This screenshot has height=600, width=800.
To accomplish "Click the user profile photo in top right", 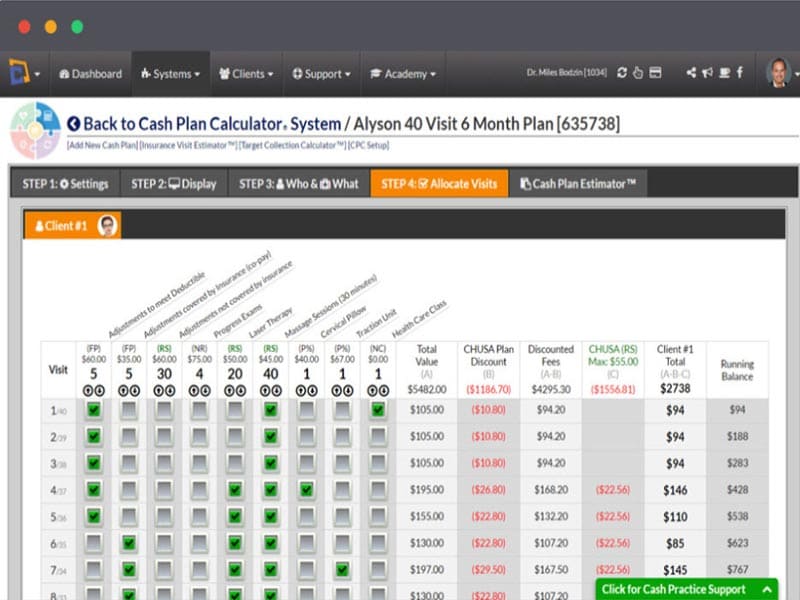I will click(x=778, y=73).
